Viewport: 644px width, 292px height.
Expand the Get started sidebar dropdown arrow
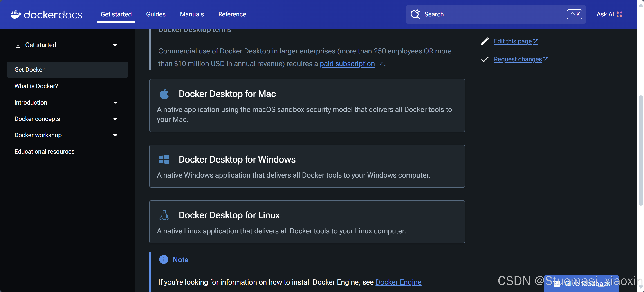point(115,45)
